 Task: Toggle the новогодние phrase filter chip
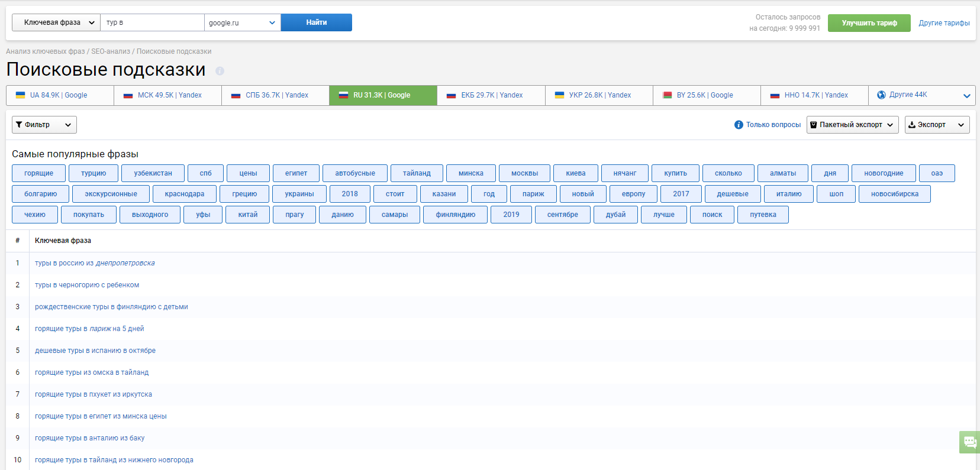[883, 173]
